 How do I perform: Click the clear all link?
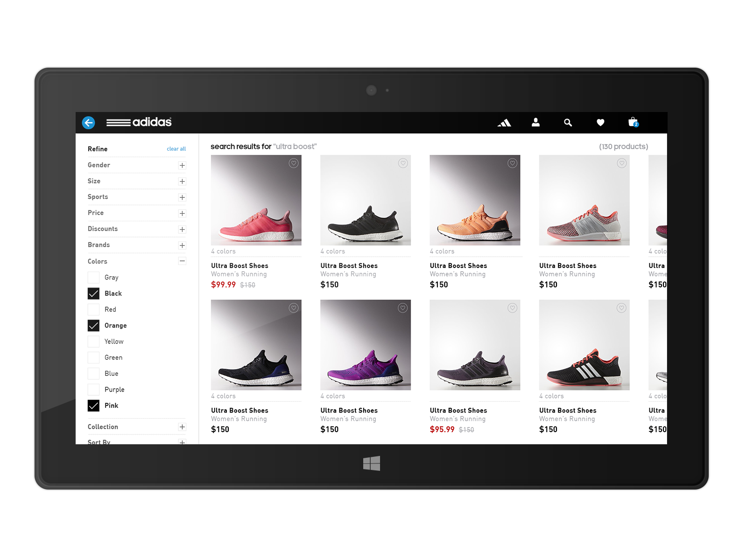[176, 149]
